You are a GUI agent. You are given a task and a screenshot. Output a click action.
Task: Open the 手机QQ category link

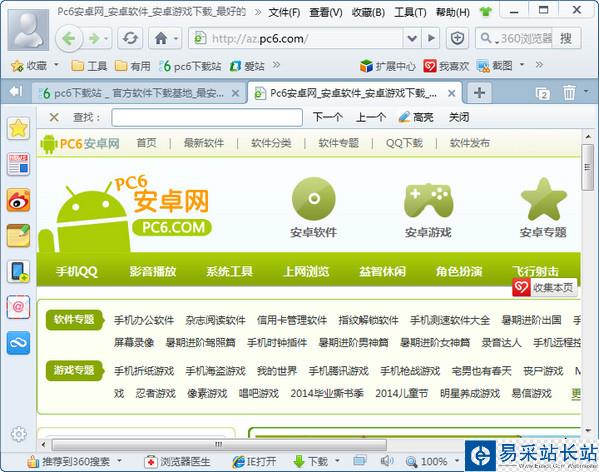coord(77,272)
